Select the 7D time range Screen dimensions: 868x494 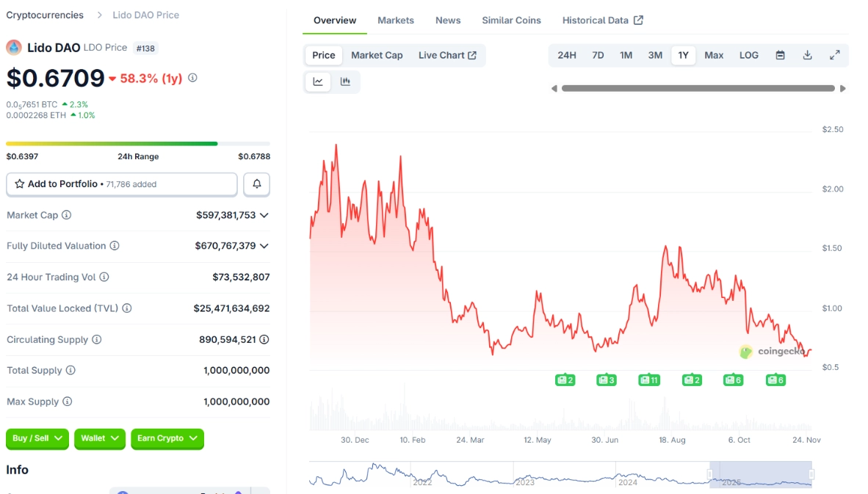598,55
